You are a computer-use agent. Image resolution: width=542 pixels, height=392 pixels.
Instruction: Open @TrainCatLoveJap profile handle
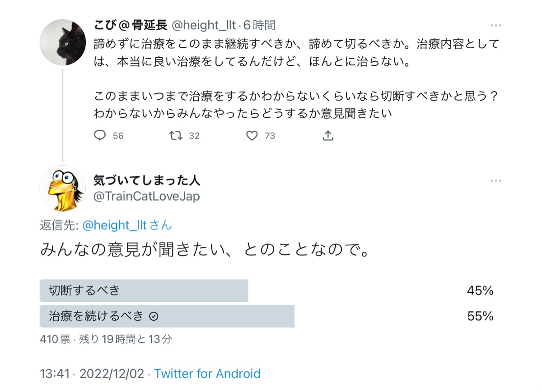coord(146,197)
